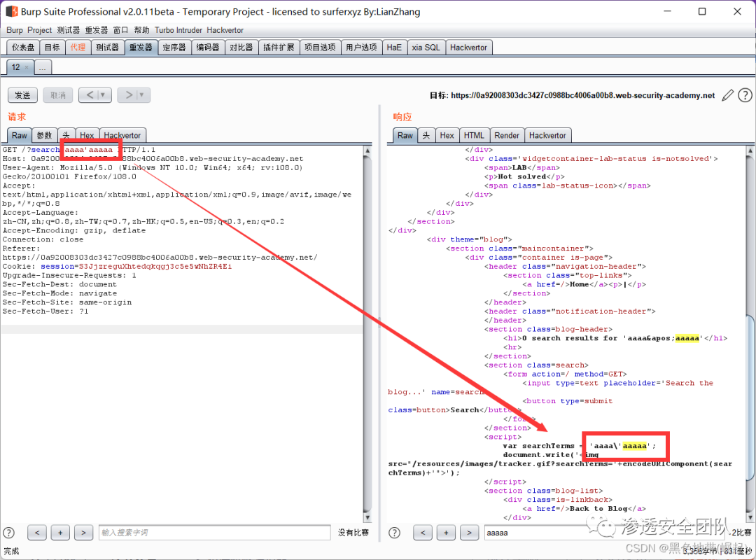This screenshot has height=560, width=756.
Task: Click the 发送 send button
Action: 22,95
